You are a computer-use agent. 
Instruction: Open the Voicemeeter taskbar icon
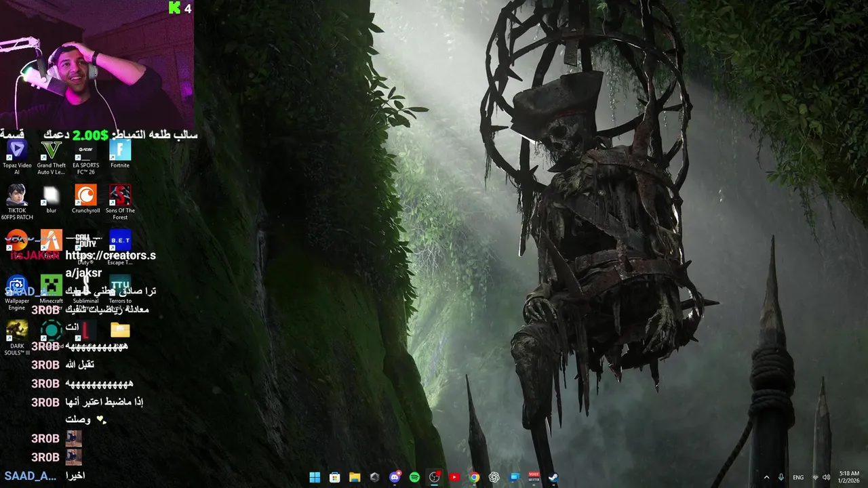(534, 477)
